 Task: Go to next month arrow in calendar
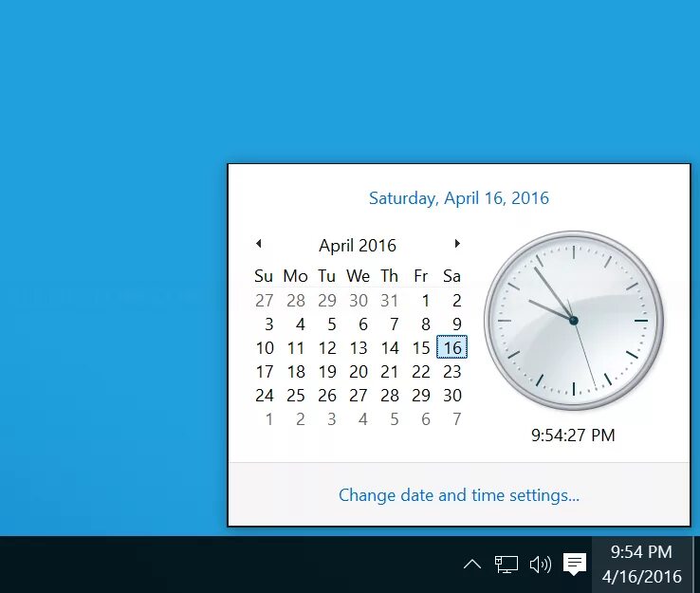click(457, 243)
